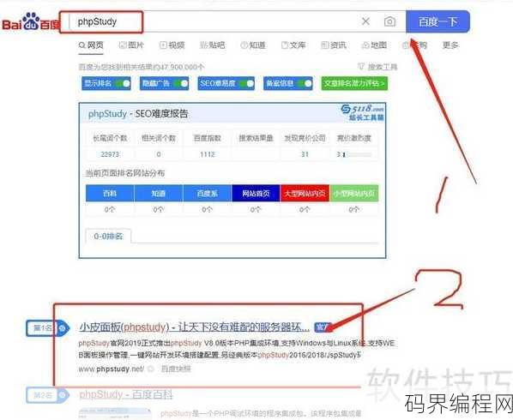Open the phpStudy - 百度百科 result
This screenshot has width=513, height=420.
126,394
